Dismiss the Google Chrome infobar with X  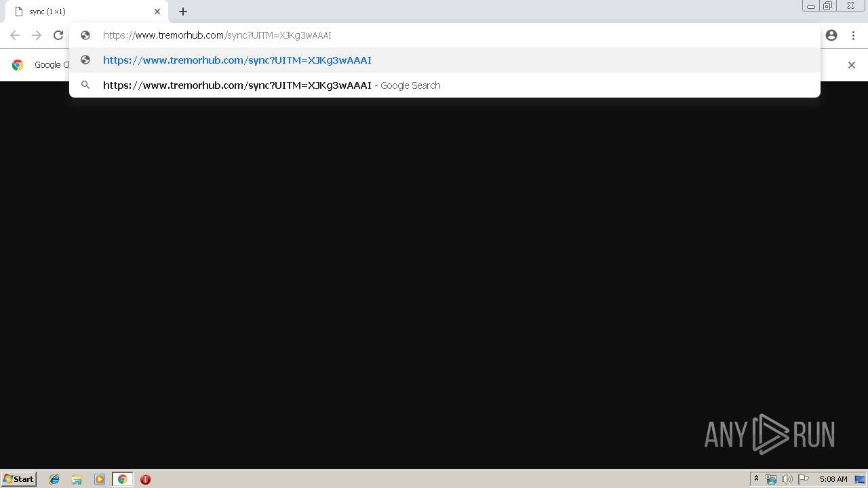(852, 65)
